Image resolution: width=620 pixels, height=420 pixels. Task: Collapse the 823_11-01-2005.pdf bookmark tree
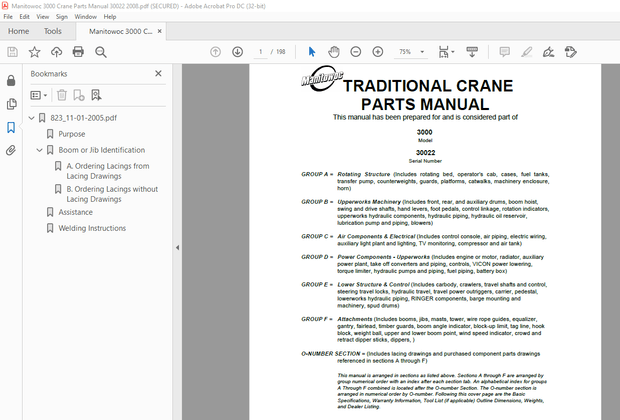point(31,118)
